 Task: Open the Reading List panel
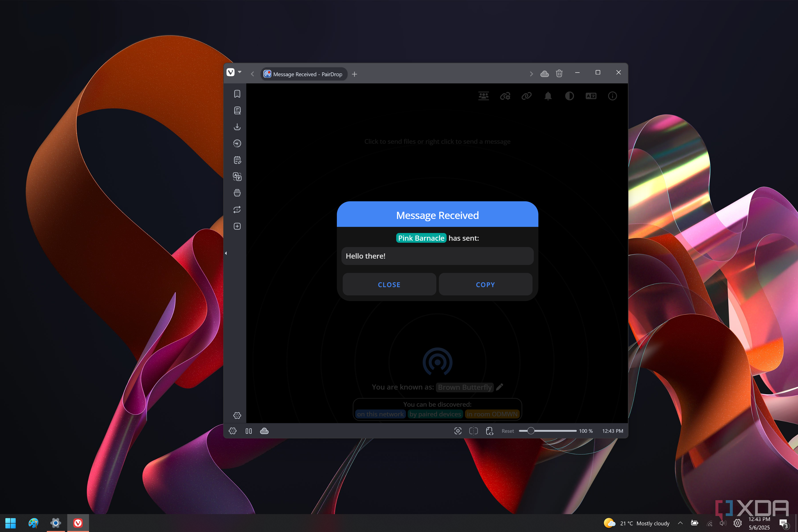[x=237, y=110]
